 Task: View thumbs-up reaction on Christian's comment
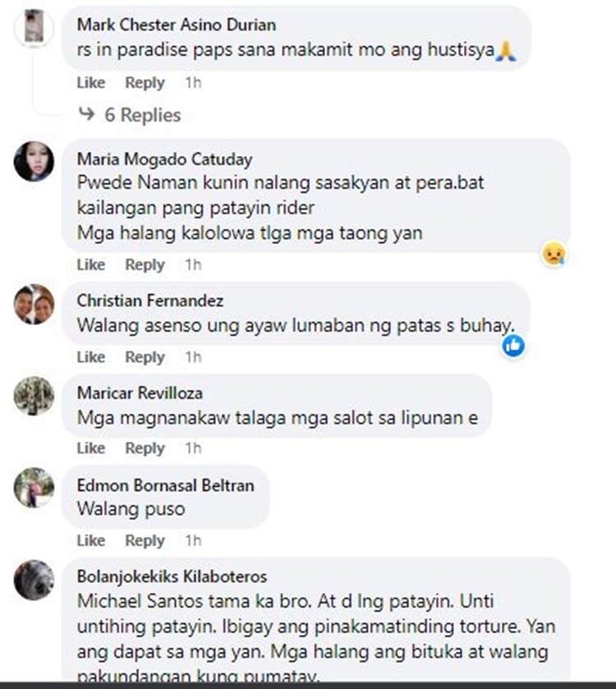513,346
